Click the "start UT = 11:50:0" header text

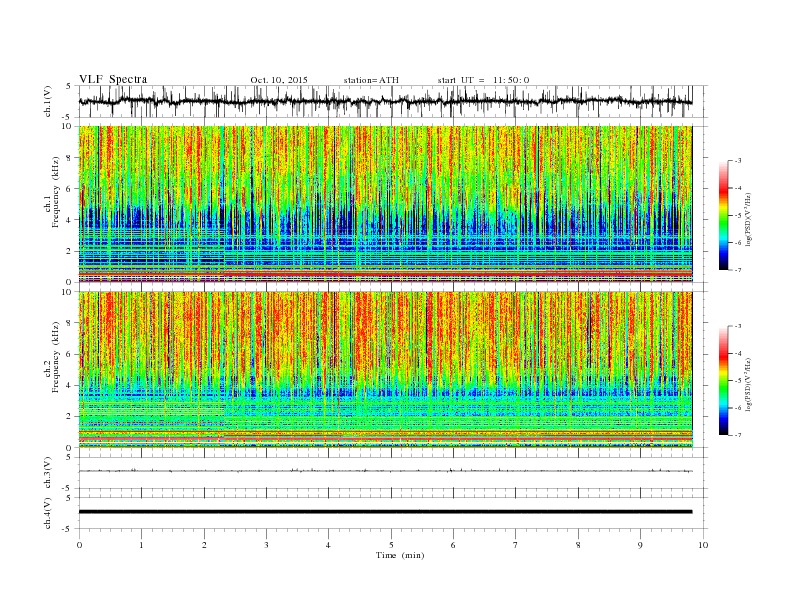coord(483,80)
